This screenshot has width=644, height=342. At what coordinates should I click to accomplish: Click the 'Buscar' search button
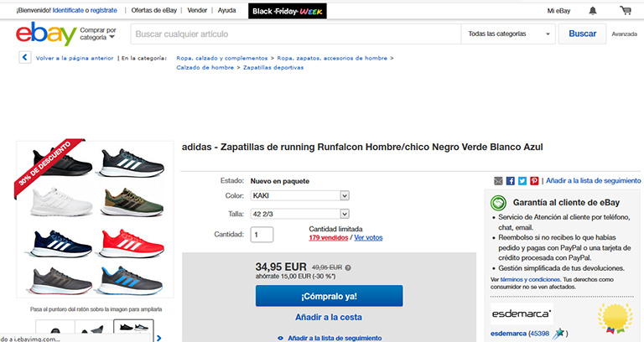tap(582, 34)
